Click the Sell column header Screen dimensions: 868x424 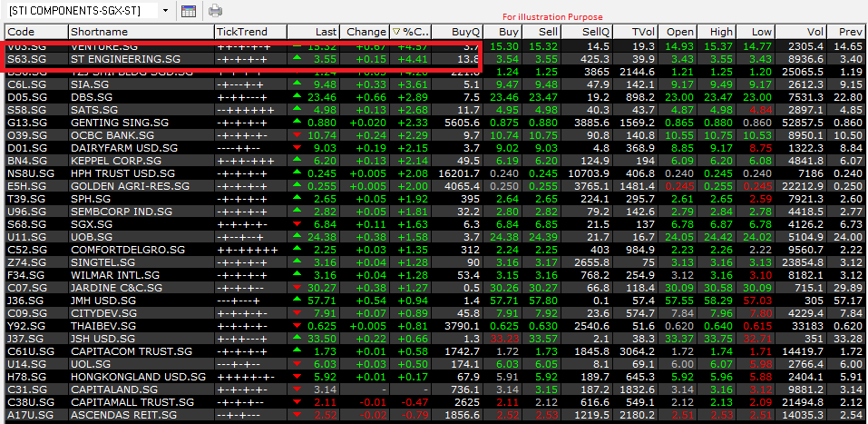coord(541,32)
